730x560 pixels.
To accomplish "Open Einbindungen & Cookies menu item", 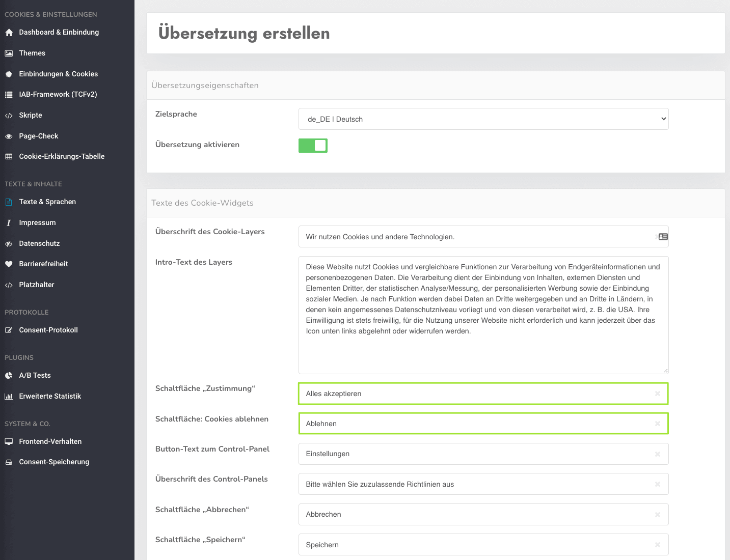I will [58, 74].
